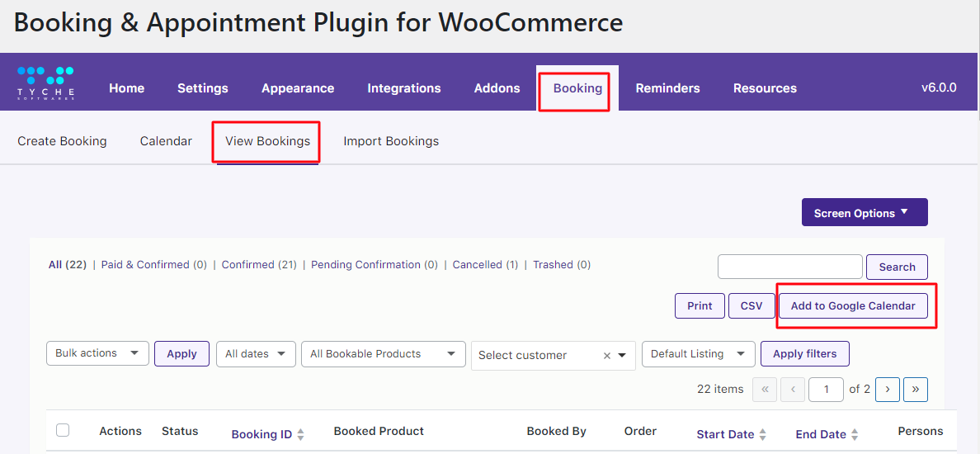Click the Booked By column header

[x=556, y=431]
